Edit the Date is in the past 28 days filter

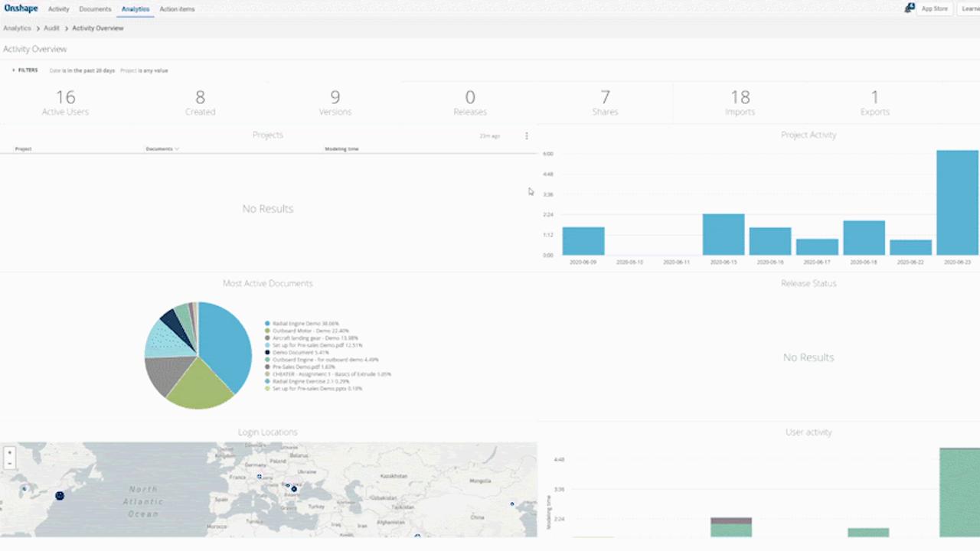[x=82, y=70]
